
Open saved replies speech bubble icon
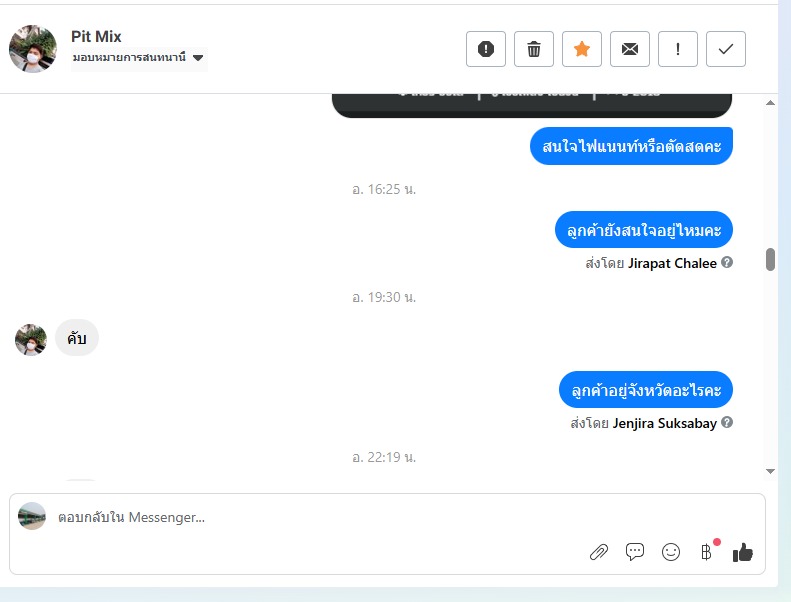tap(635, 552)
